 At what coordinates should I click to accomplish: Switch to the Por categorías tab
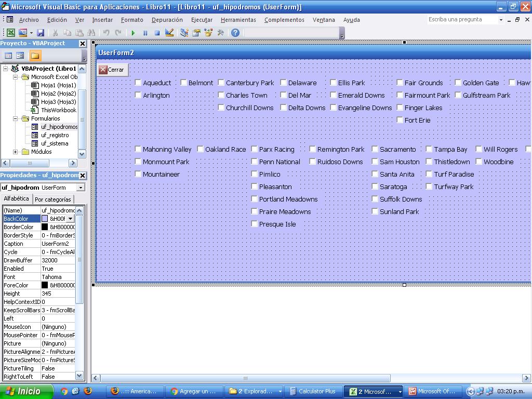[53, 199]
